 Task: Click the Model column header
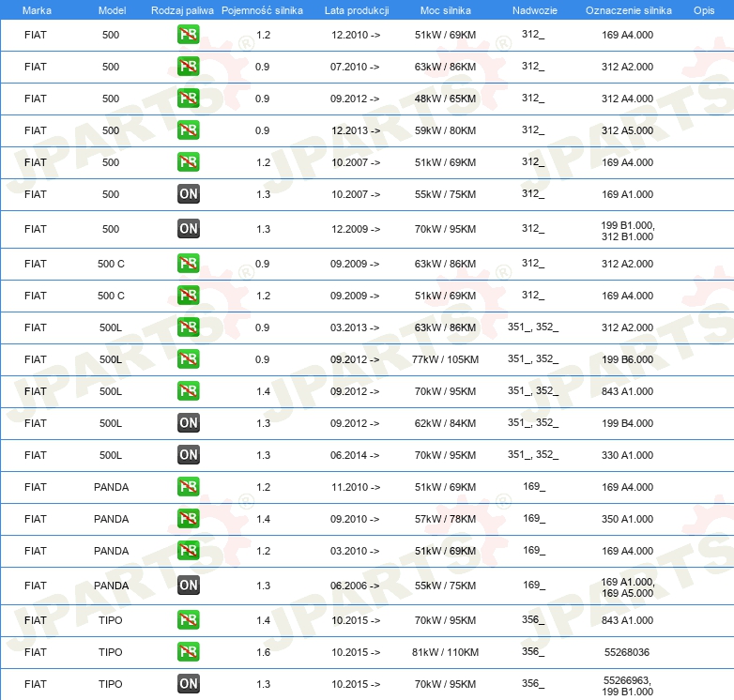click(112, 10)
